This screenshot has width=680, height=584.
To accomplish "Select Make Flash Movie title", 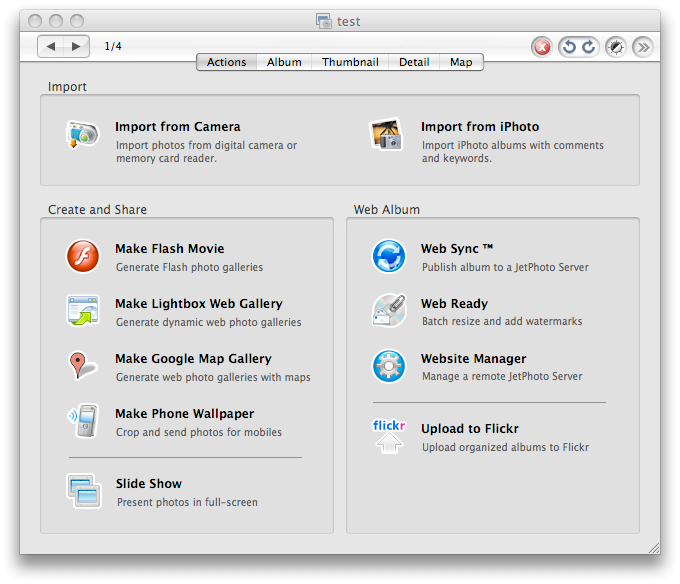I will [170, 249].
